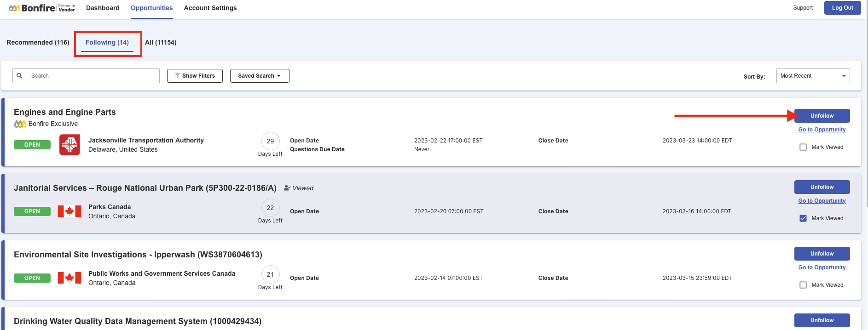Unfollow Environmental Site Investigations opportunity
Viewport: 868px width, 330px height.
pos(822,254)
